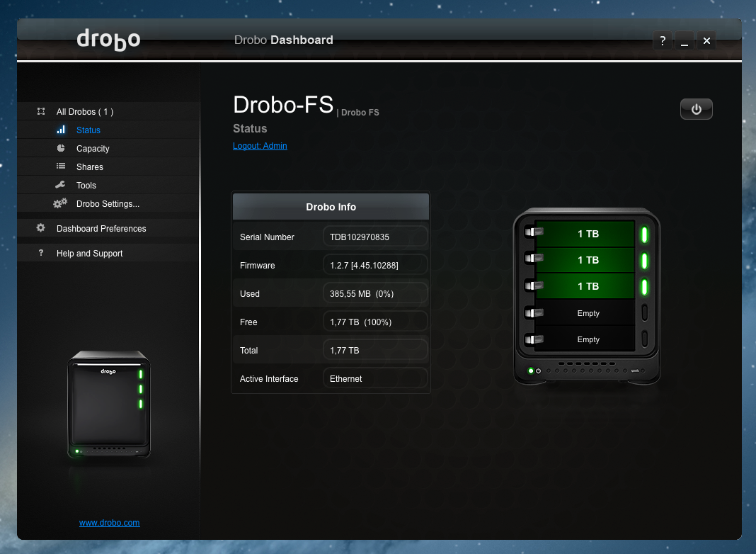The width and height of the screenshot is (756, 554).
Task: Open the Shares page
Action: pyautogui.click(x=108, y=166)
